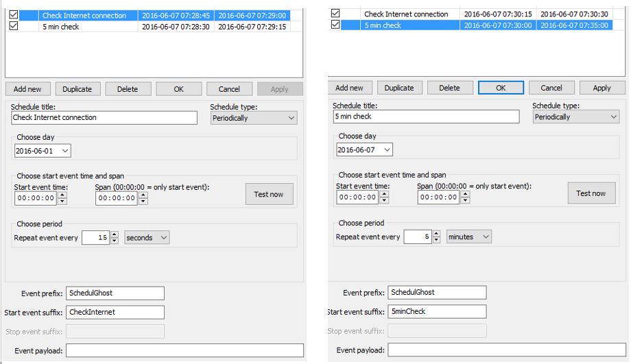Increment Start event time in left panel
Viewport: 631px width, 364px height.
click(62, 195)
